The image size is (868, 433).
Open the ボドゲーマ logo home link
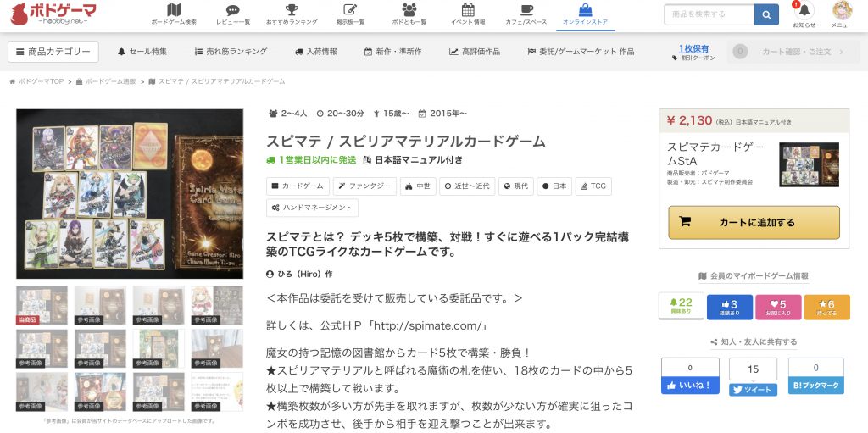click(53, 14)
